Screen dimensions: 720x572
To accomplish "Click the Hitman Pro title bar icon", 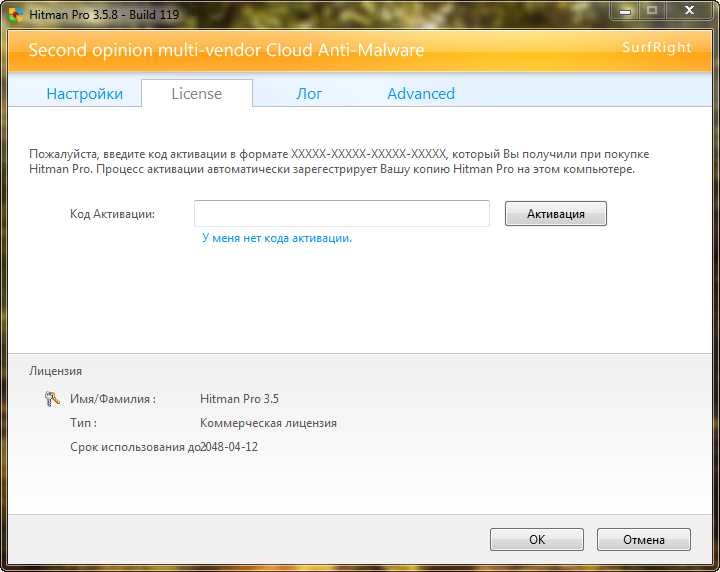I will click(x=16, y=15).
